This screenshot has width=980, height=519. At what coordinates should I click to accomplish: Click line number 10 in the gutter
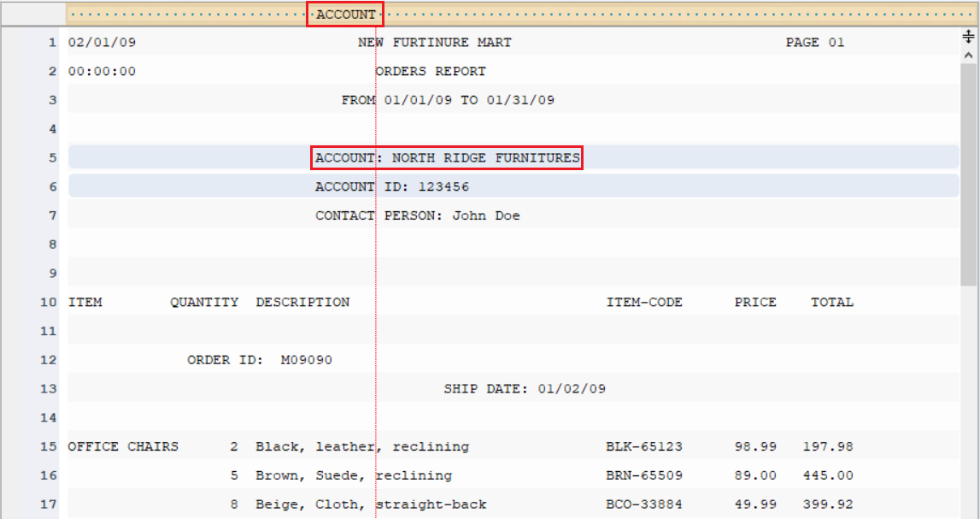pyautogui.click(x=48, y=303)
